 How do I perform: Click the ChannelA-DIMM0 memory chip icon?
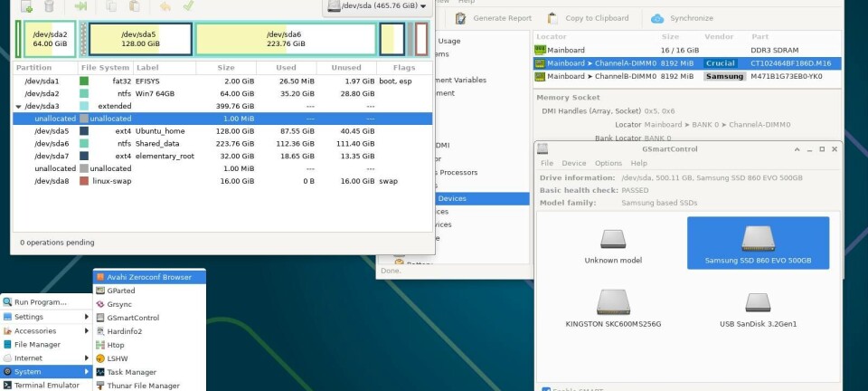tap(540, 63)
